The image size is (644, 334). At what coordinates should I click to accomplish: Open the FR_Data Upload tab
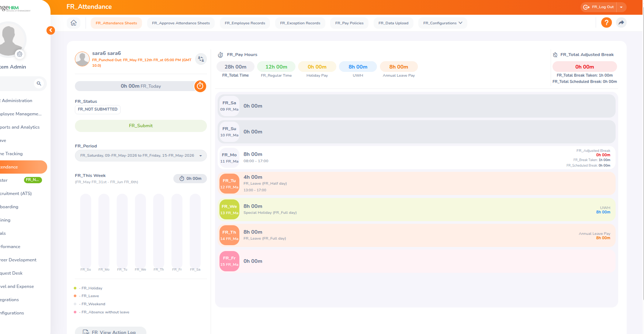pos(394,23)
